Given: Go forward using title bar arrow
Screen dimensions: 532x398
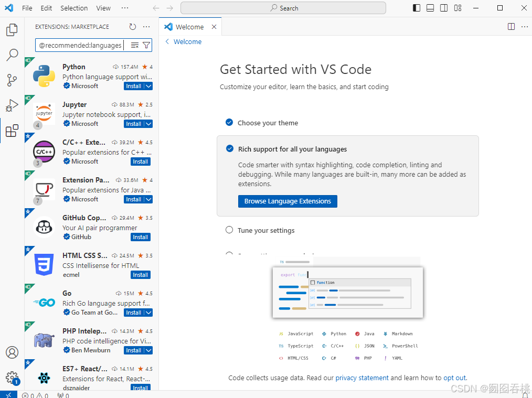Looking at the screenshot, I should 170,8.
